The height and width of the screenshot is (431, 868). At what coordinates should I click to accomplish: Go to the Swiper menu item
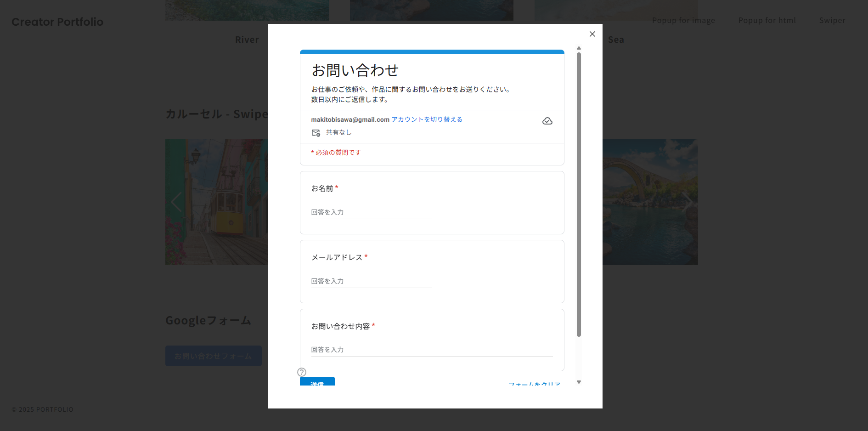832,21
